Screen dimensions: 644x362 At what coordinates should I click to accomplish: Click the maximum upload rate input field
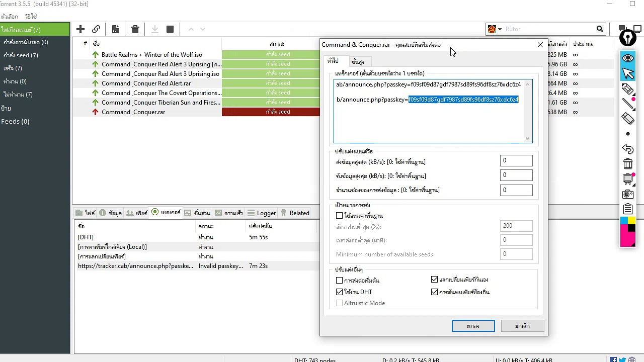coord(516,161)
